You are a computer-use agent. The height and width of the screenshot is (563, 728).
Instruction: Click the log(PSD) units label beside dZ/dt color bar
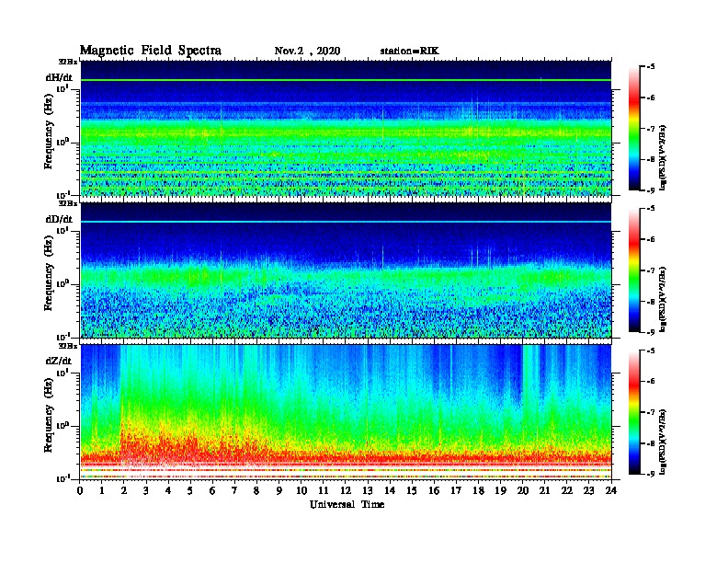tap(664, 441)
